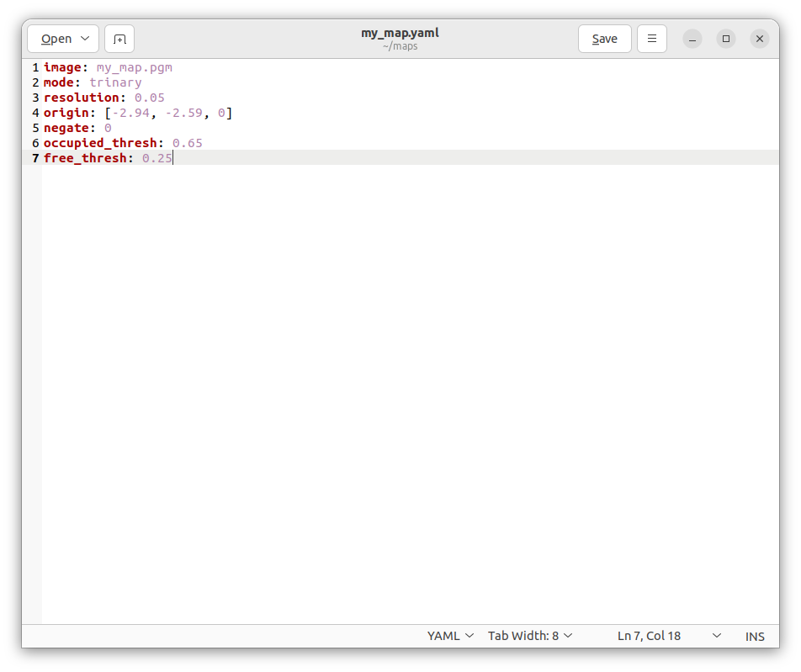Click the negate key on line 5
The image size is (801, 672).
pyautogui.click(x=66, y=128)
